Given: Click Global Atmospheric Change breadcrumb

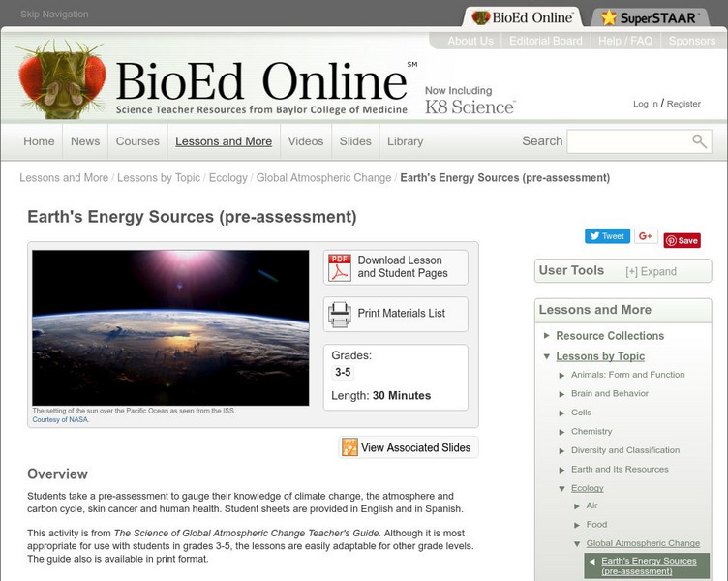Looking at the screenshot, I should click(x=323, y=178).
